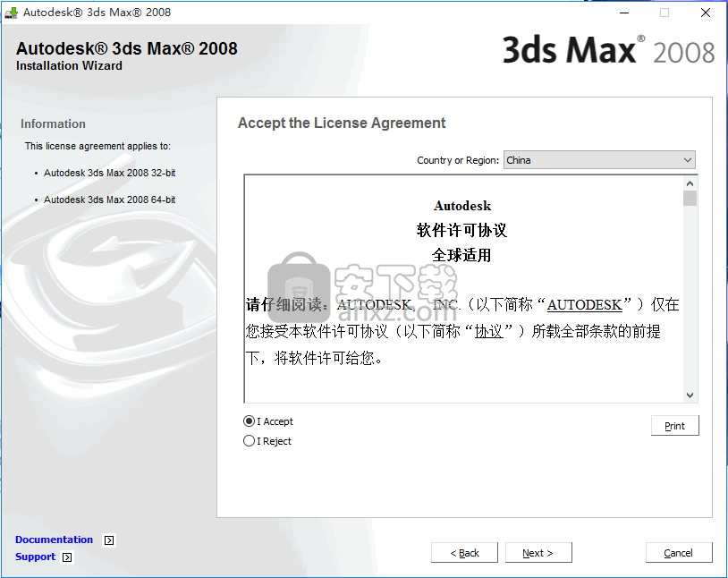Close the installer window

point(706,13)
